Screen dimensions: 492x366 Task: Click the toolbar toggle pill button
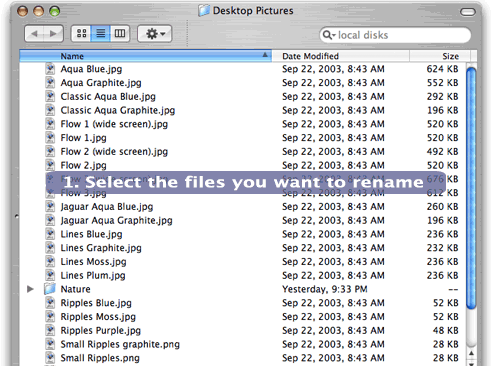[x=468, y=12]
